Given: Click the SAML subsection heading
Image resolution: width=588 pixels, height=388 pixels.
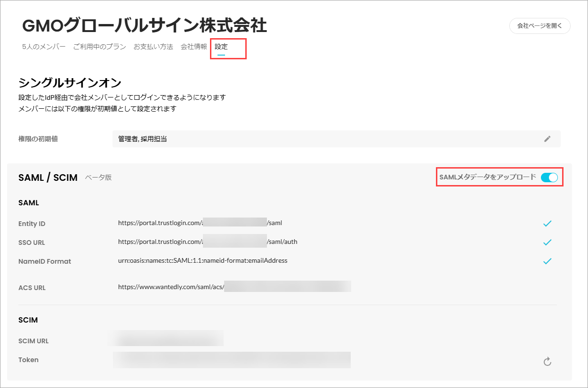Looking at the screenshot, I should click(x=29, y=203).
